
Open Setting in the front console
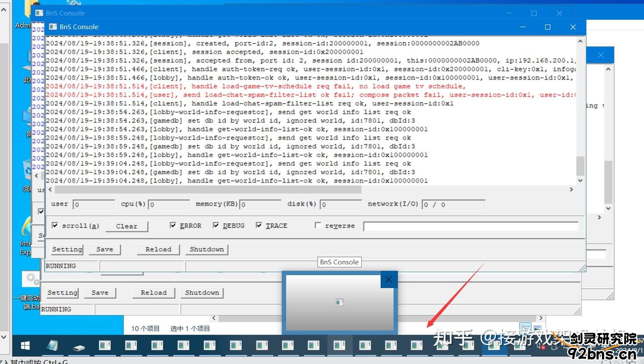[67, 249]
